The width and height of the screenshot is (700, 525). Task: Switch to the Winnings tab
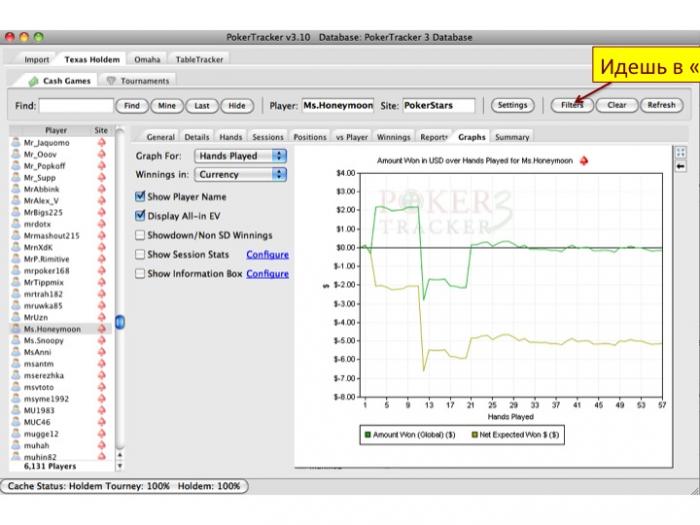pos(393,137)
